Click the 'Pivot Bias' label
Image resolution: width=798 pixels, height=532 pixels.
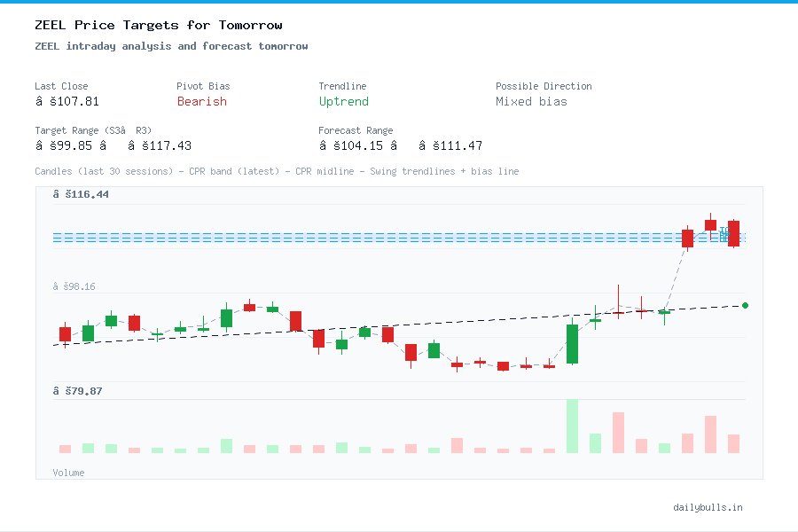coord(203,86)
